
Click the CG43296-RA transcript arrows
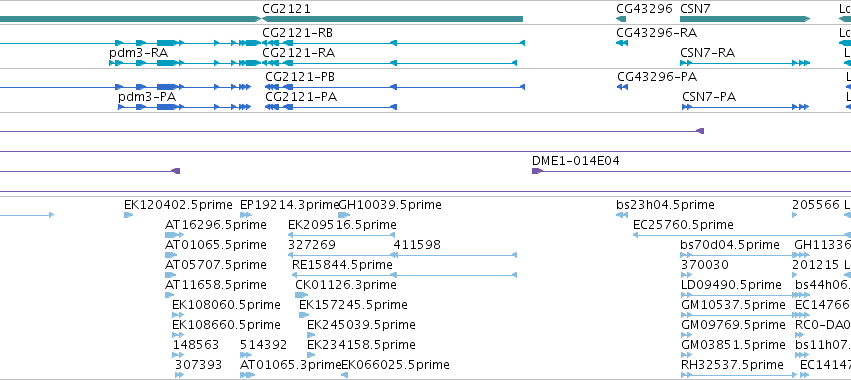[x=622, y=43]
